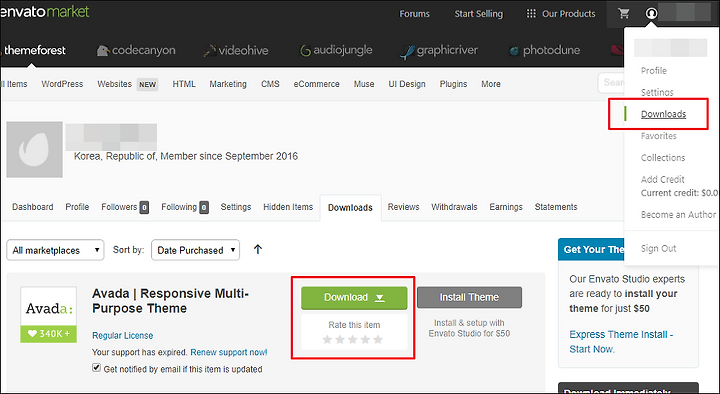Open the Dashboard tab
The image size is (720, 394).
[33, 207]
